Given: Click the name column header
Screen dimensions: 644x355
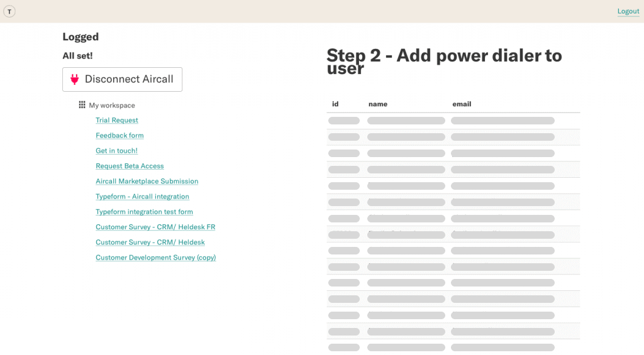Looking at the screenshot, I should [377, 104].
